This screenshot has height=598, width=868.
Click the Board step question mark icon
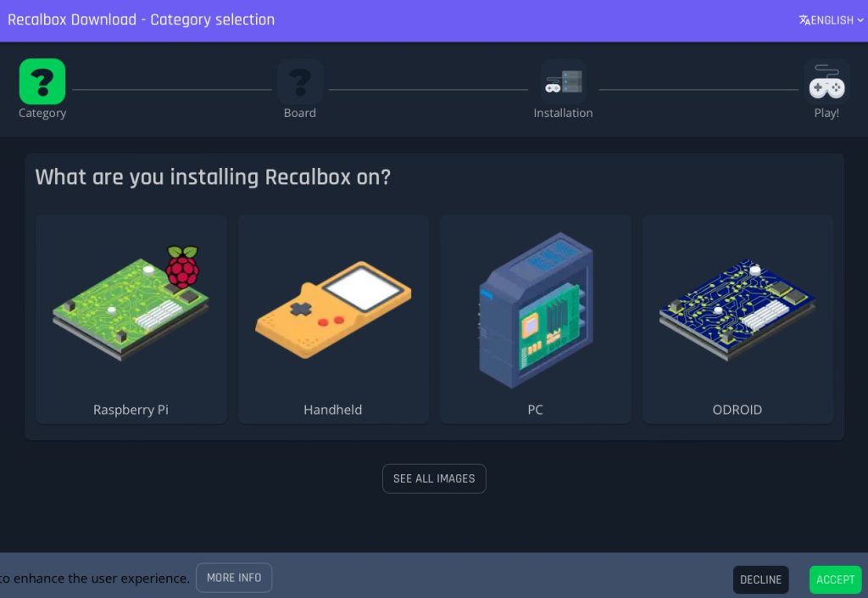point(300,81)
